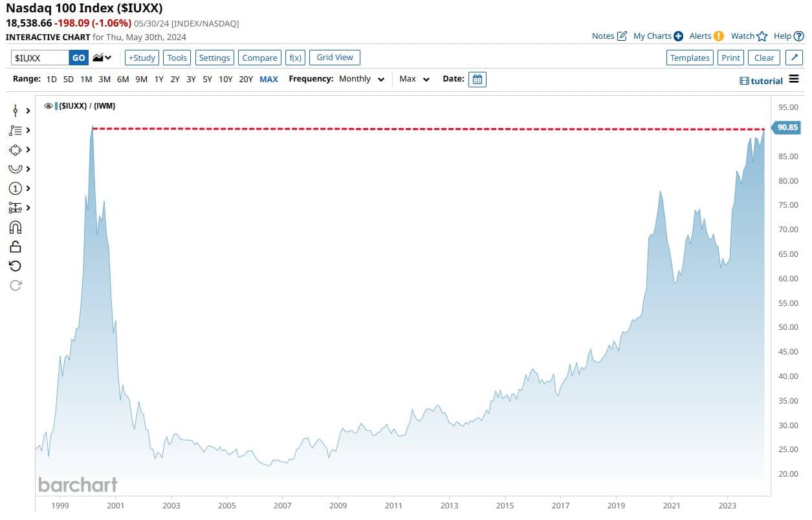Click the undo arrow icon

click(x=16, y=266)
